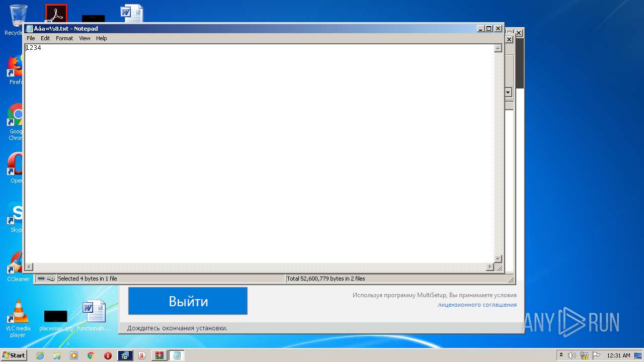
Task: Open Opera from the taskbar
Action: click(x=108, y=355)
